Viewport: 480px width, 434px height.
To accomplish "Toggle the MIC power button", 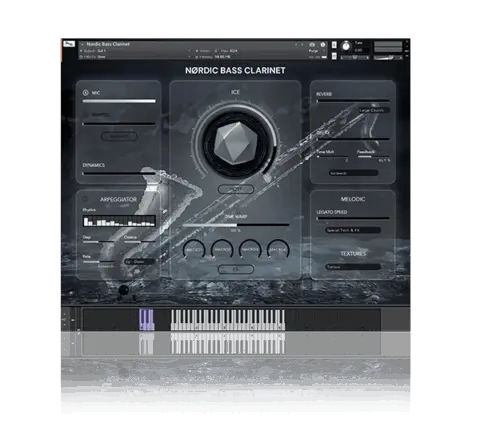I will pos(85,93).
